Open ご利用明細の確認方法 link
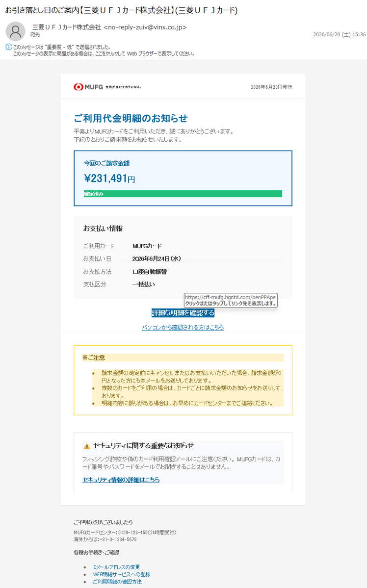Screen dimensions: 367x588 [117, 582]
